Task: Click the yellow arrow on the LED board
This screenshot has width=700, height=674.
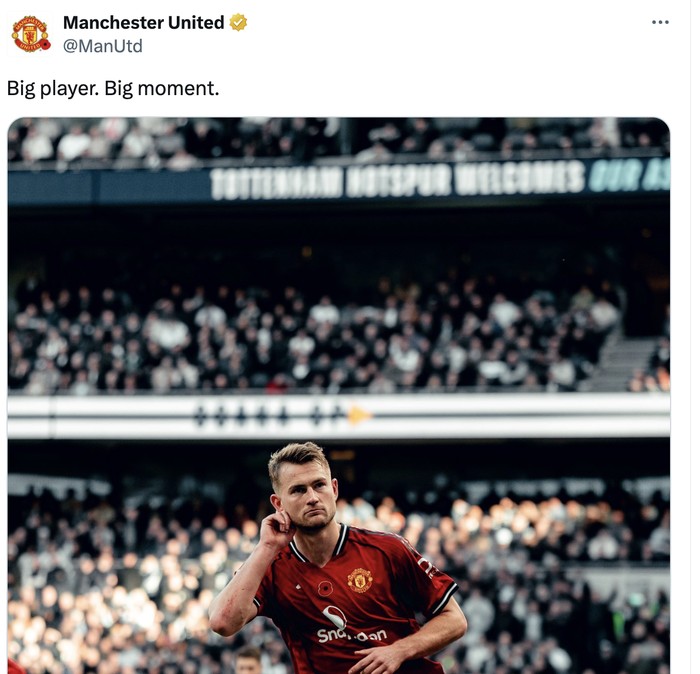Action: pyautogui.click(x=359, y=415)
